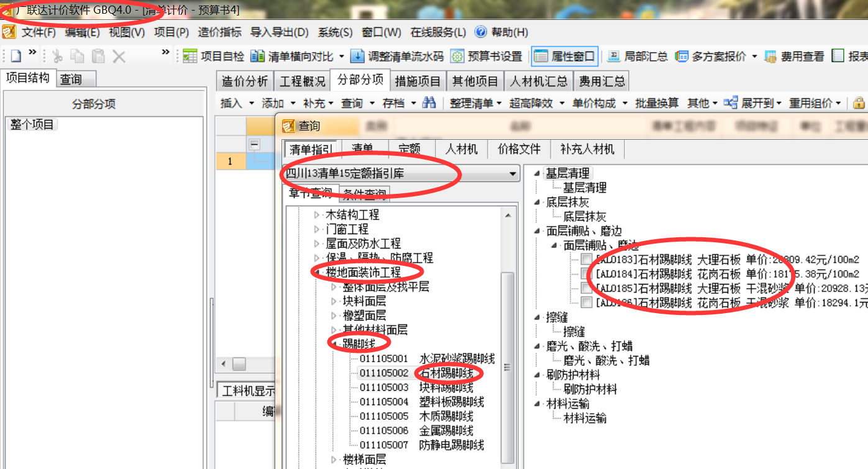868x469 pixels.
Task: Open the 补充 dropdown
Action: click(x=318, y=103)
